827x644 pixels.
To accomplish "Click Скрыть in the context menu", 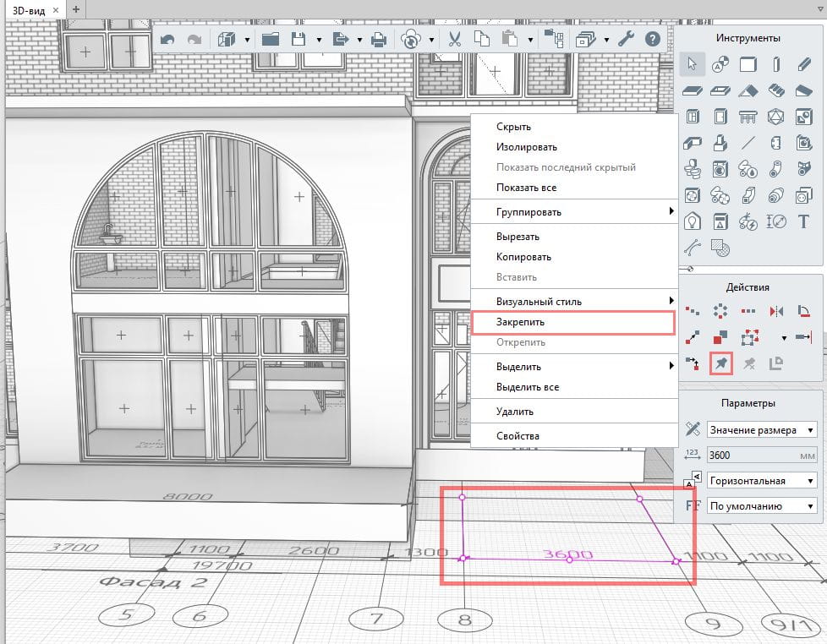I will click(513, 127).
